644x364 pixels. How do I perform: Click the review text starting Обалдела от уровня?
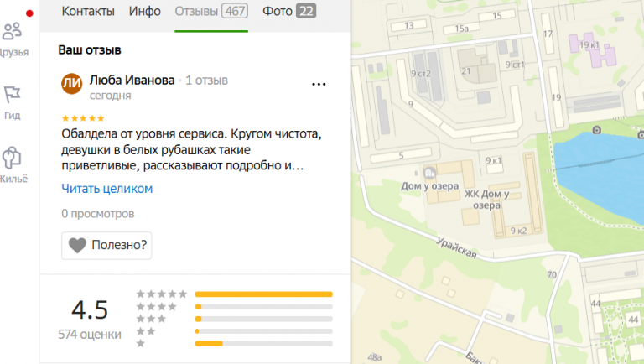pyautogui.click(x=191, y=150)
